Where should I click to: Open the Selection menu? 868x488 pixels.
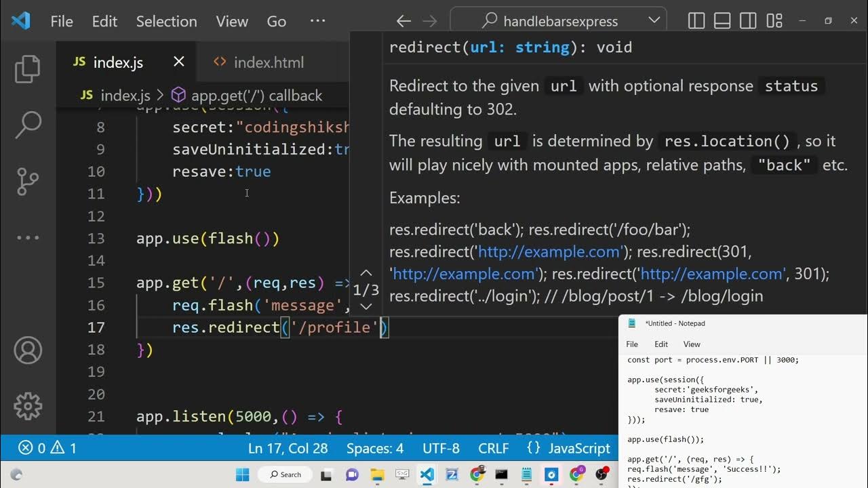(166, 21)
